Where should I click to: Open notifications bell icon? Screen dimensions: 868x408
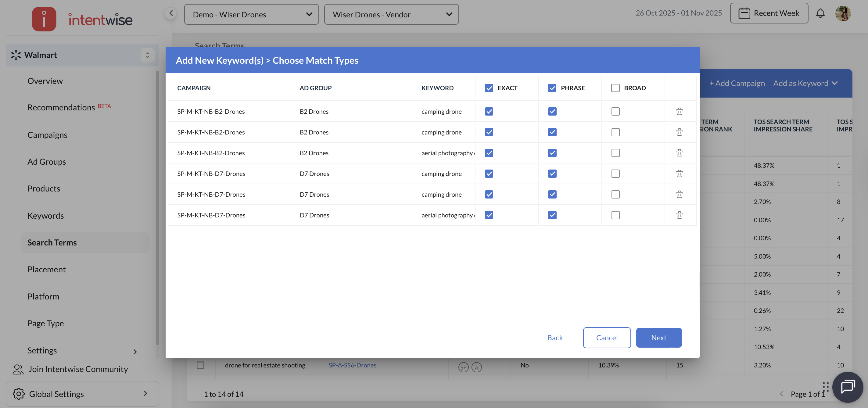click(x=820, y=13)
